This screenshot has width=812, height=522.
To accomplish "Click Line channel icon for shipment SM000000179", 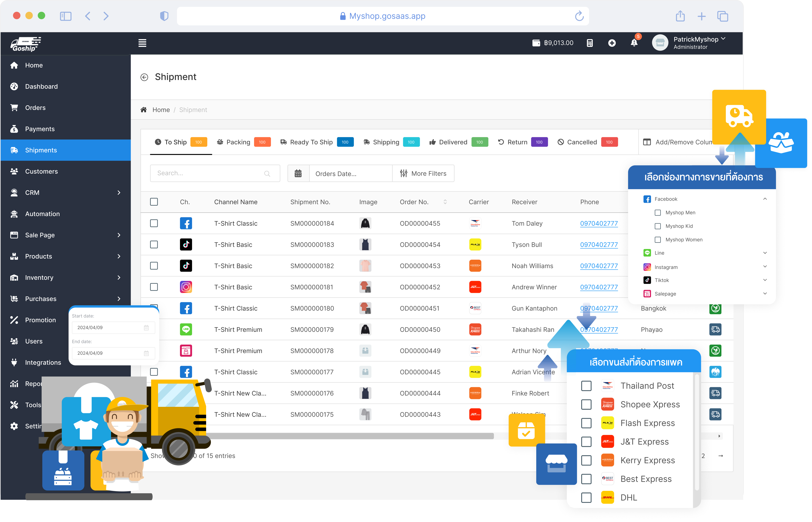I will point(186,329).
